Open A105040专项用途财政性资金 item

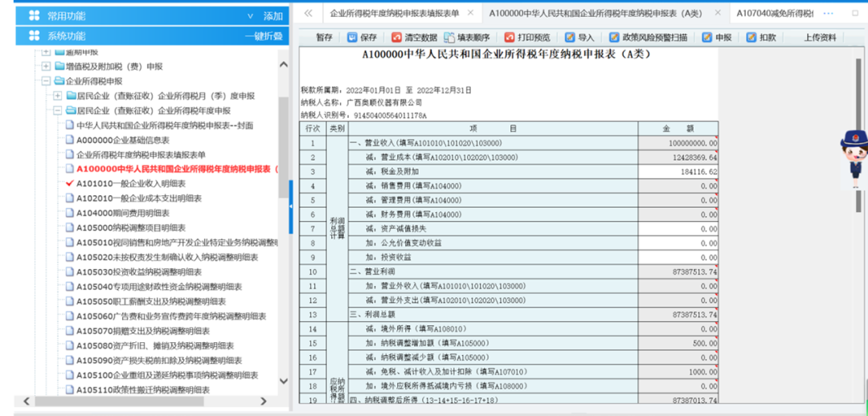(x=159, y=287)
